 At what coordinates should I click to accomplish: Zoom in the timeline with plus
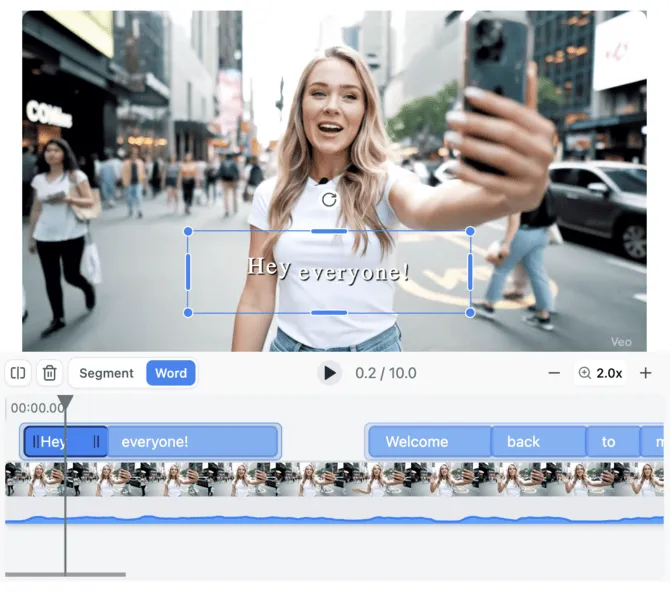click(646, 373)
